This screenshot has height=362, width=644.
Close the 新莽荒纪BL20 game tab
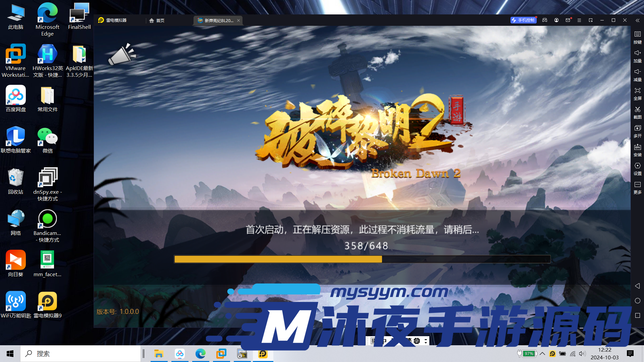click(x=238, y=20)
